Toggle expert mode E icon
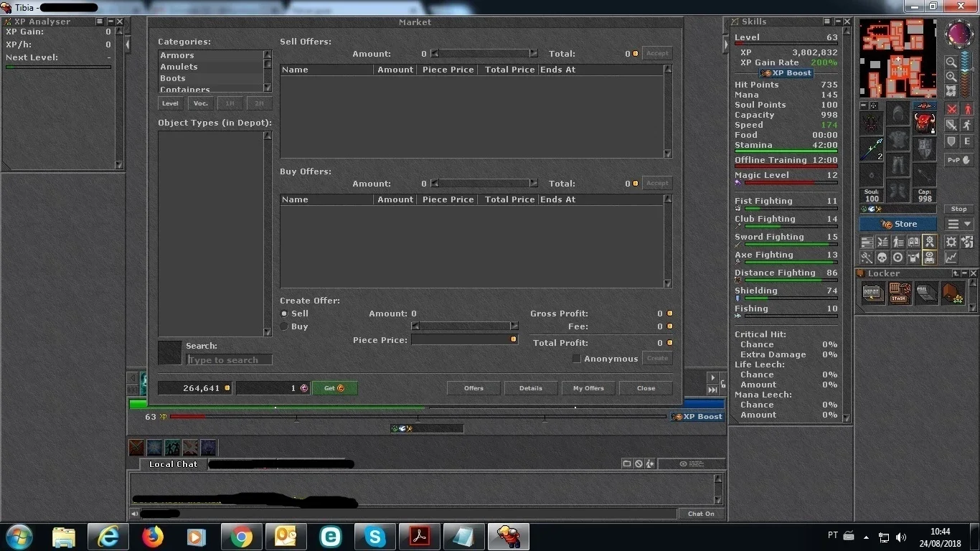The width and height of the screenshot is (980, 551). click(967, 141)
